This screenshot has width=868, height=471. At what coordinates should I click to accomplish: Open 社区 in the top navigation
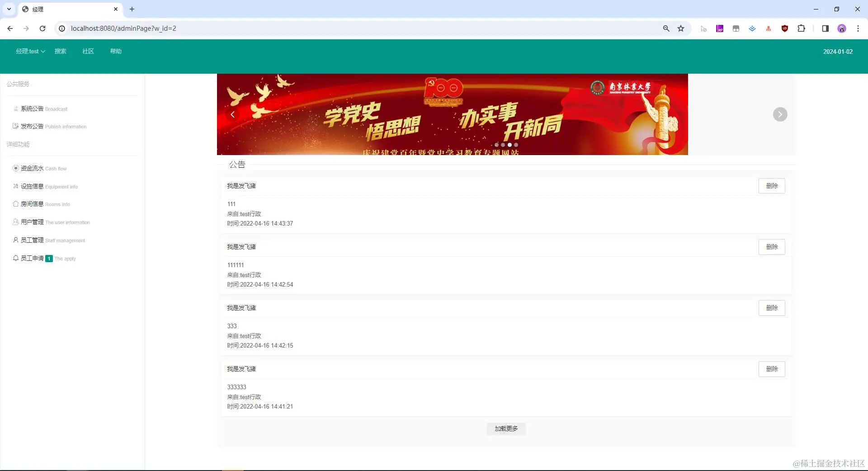click(88, 52)
